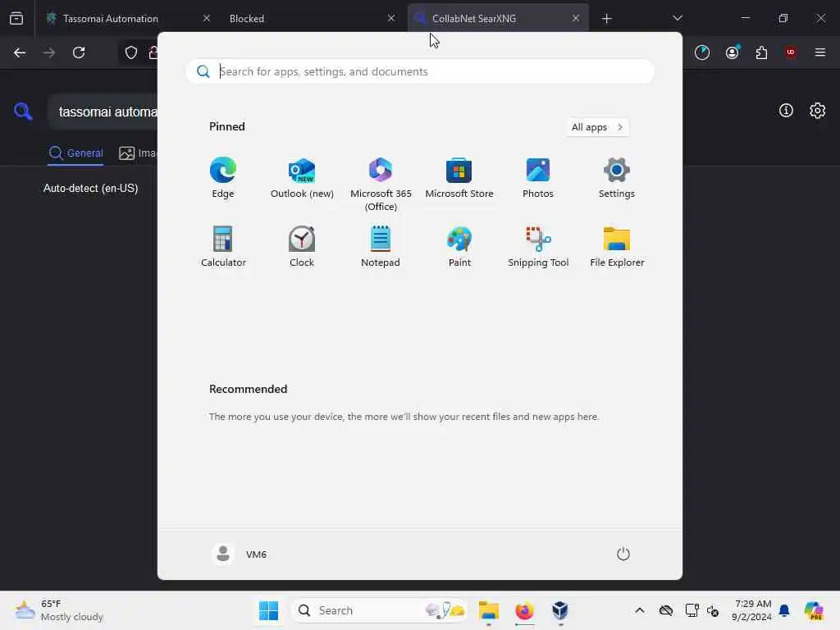Click the power button in Start menu
This screenshot has height=630, width=840.
623,554
